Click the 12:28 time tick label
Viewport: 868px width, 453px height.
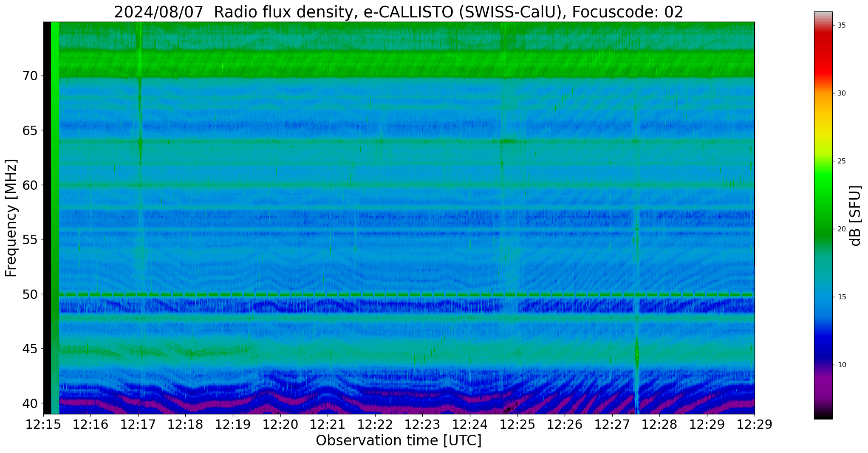click(659, 424)
